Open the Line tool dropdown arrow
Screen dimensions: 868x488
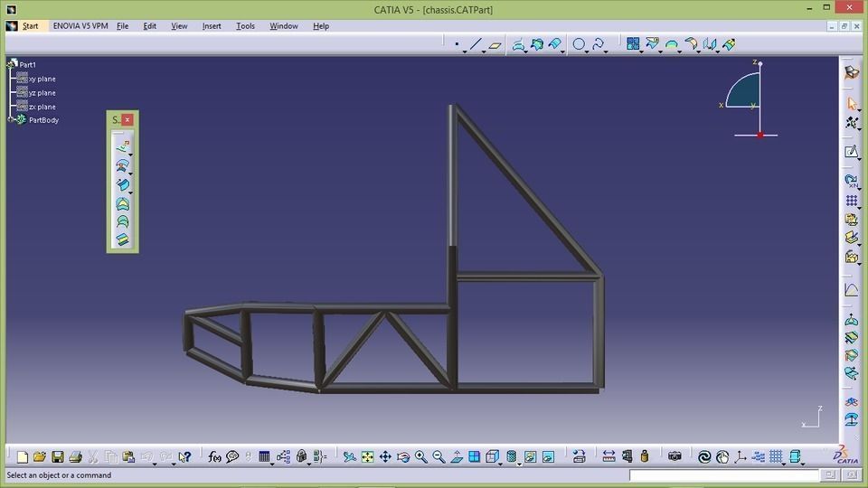click(484, 52)
